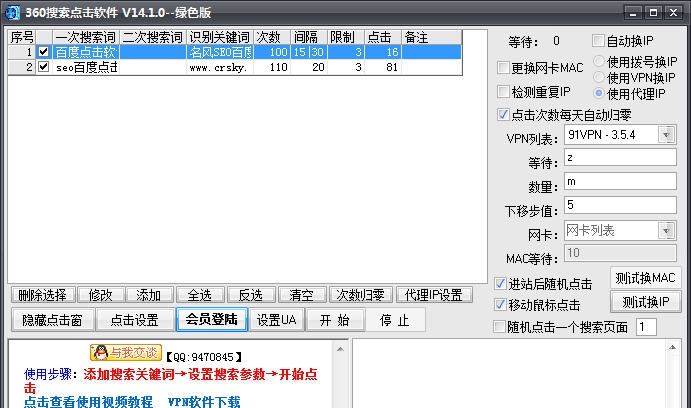Click the 360 app icon in title bar
691x408 pixels.
click(12, 12)
